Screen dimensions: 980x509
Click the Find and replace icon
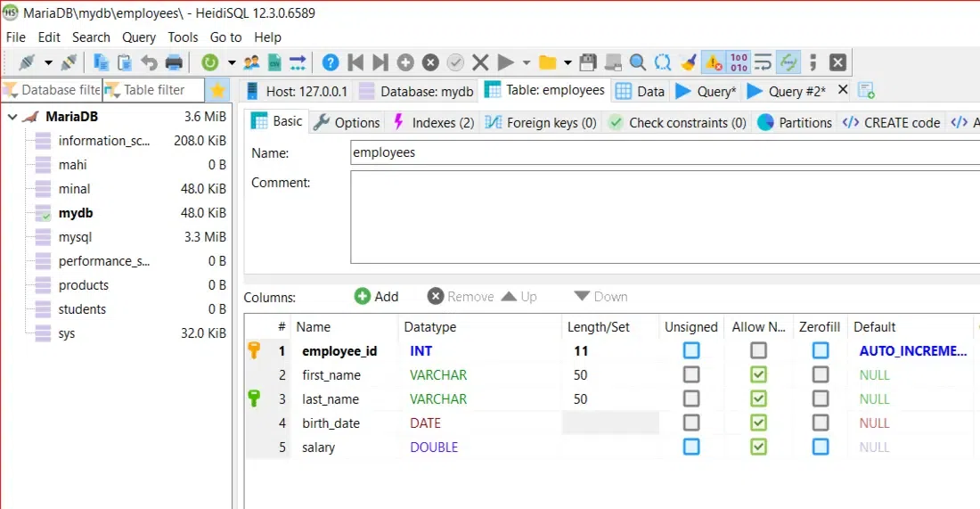point(663,62)
